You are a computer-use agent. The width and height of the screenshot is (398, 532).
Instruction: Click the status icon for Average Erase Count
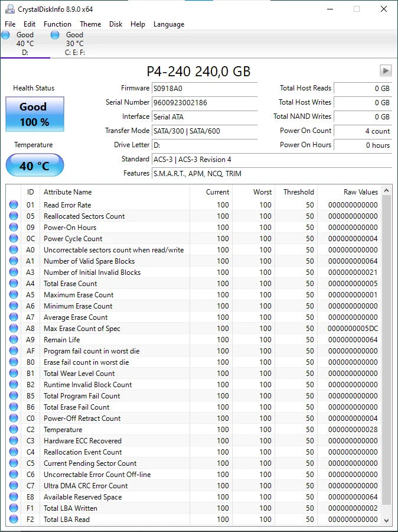tap(14, 317)
